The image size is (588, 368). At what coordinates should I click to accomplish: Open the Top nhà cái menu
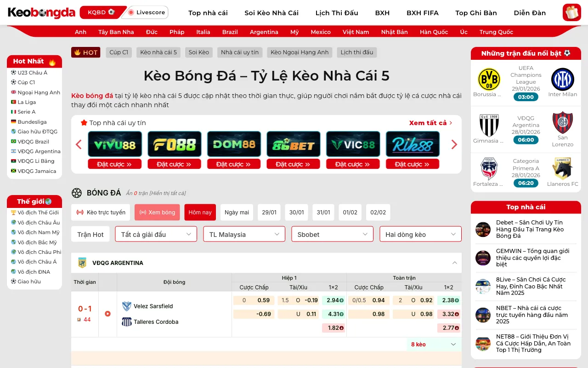pyautogui.click(x=208, y=13)
